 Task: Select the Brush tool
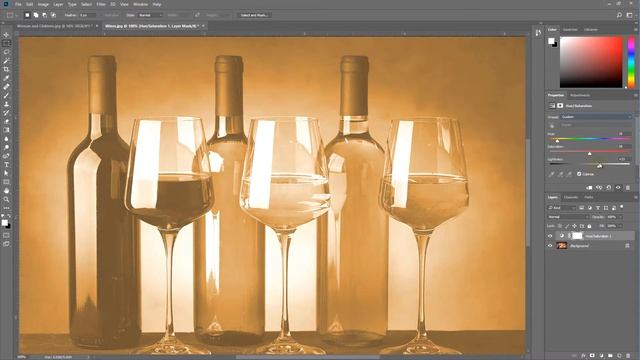point(6,96)
